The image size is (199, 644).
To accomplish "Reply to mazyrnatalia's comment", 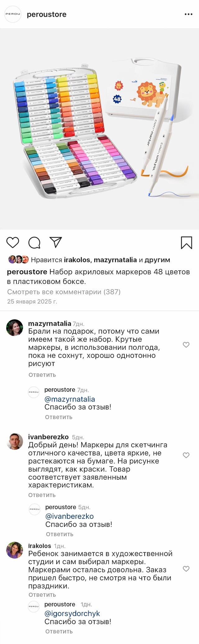I will coord(42,375).
